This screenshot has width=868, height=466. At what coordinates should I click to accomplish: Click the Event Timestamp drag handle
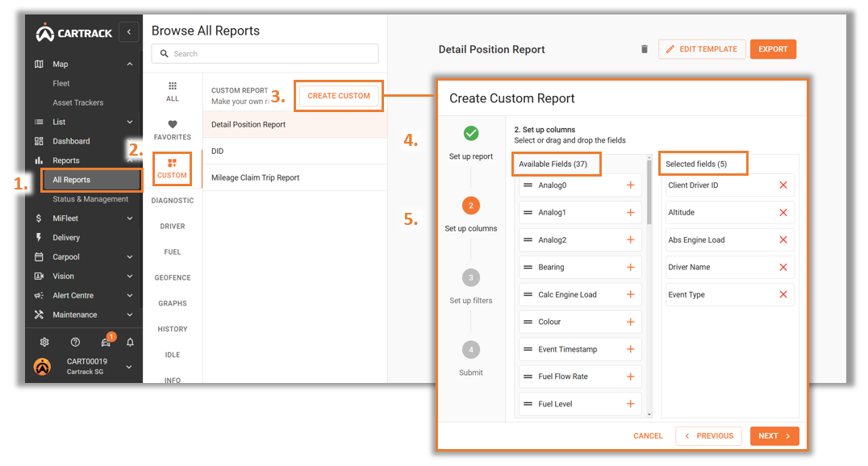(528, 349)
